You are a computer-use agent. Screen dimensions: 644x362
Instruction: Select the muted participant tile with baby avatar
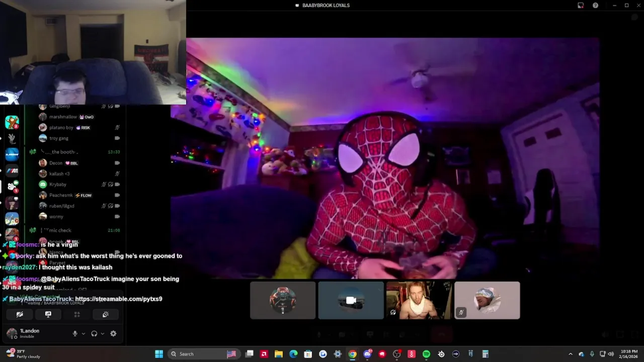(x=487, y=300)
